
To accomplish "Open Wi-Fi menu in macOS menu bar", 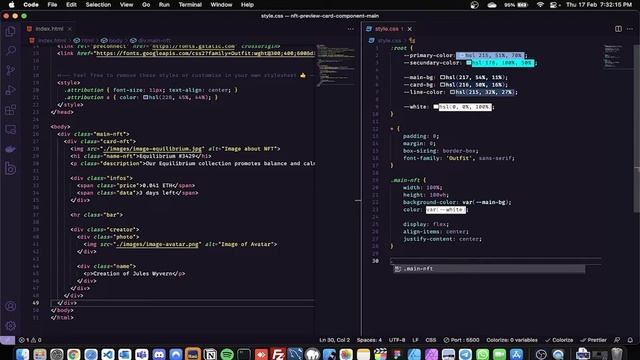I will [x=540, y=4].
